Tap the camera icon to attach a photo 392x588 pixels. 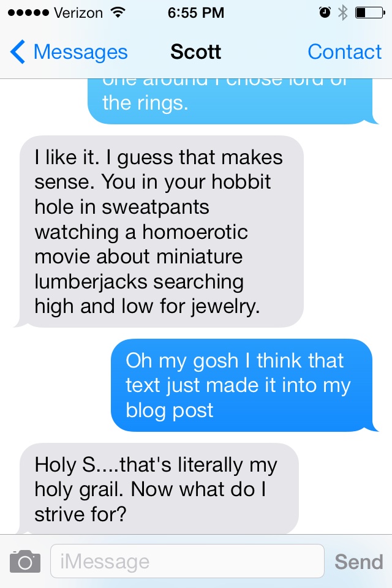25,561
